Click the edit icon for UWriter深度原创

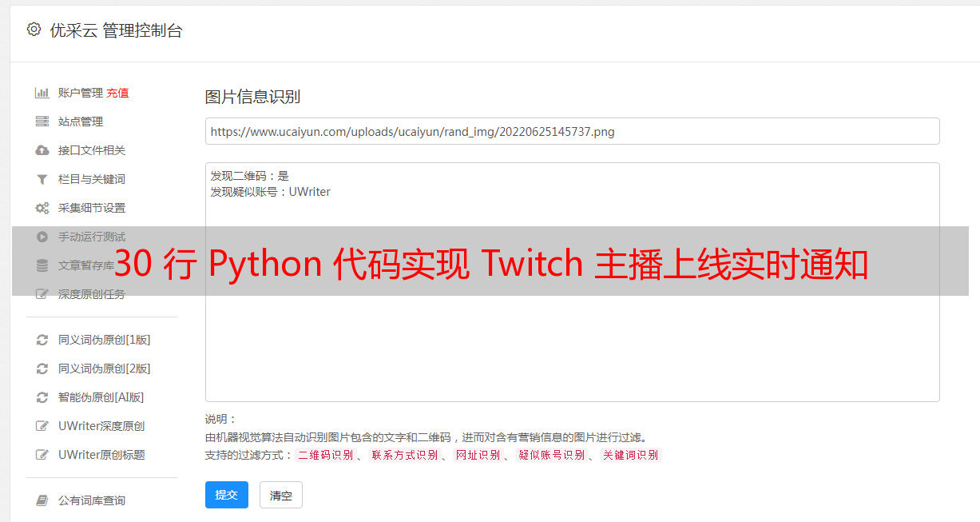coord(42,426)
